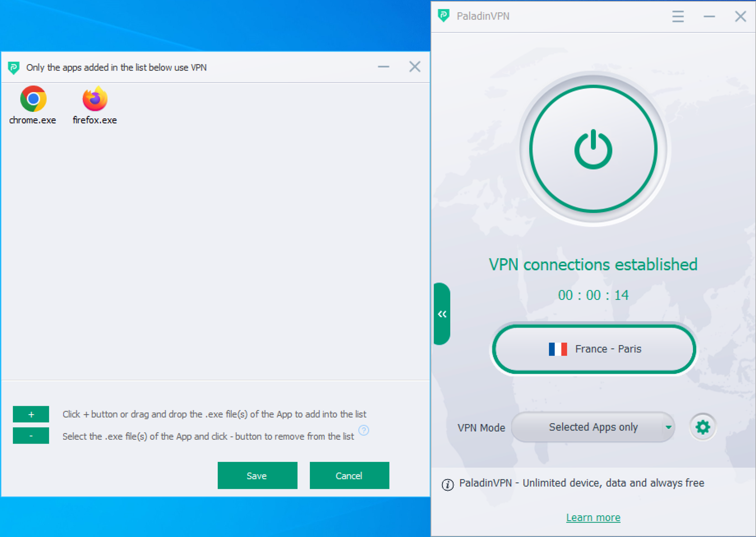Minimize the app list dialog
756x537 pixels.
point(383,67)
